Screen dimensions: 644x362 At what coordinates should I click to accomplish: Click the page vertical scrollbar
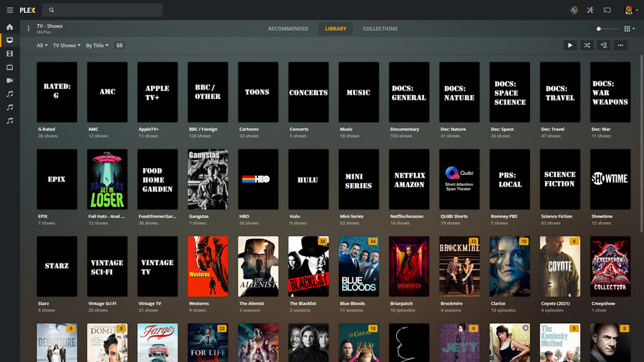click(x=641, y=144)
